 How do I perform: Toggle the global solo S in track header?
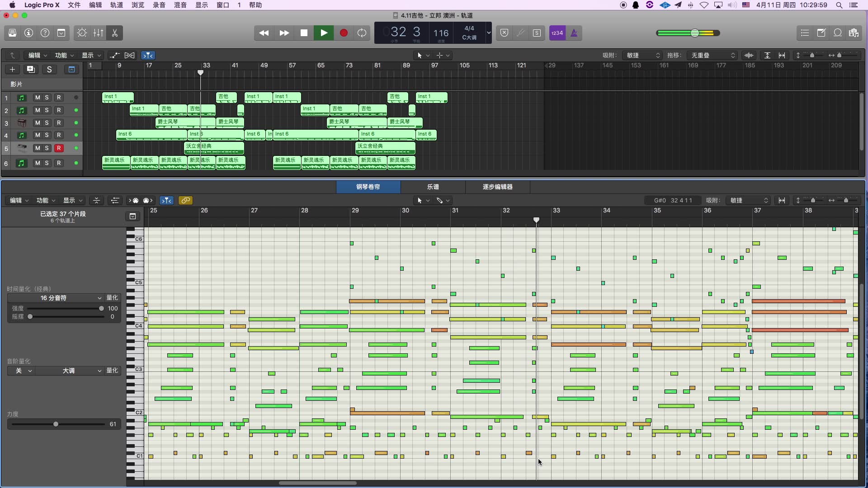pos(49,69)
